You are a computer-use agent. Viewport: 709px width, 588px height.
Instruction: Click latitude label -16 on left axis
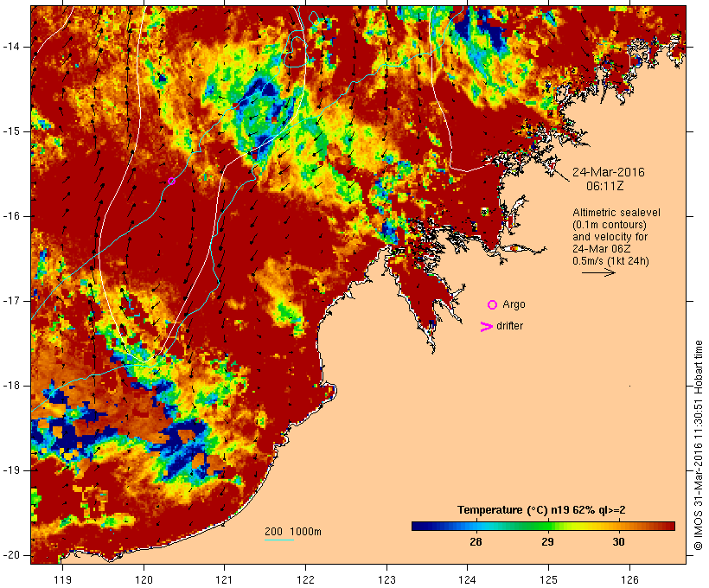pyautogui.click(x=11, y=216)
